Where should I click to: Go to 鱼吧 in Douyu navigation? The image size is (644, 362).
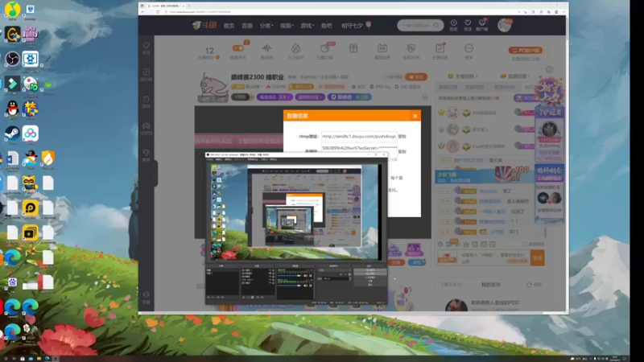[x=327, y=26]
